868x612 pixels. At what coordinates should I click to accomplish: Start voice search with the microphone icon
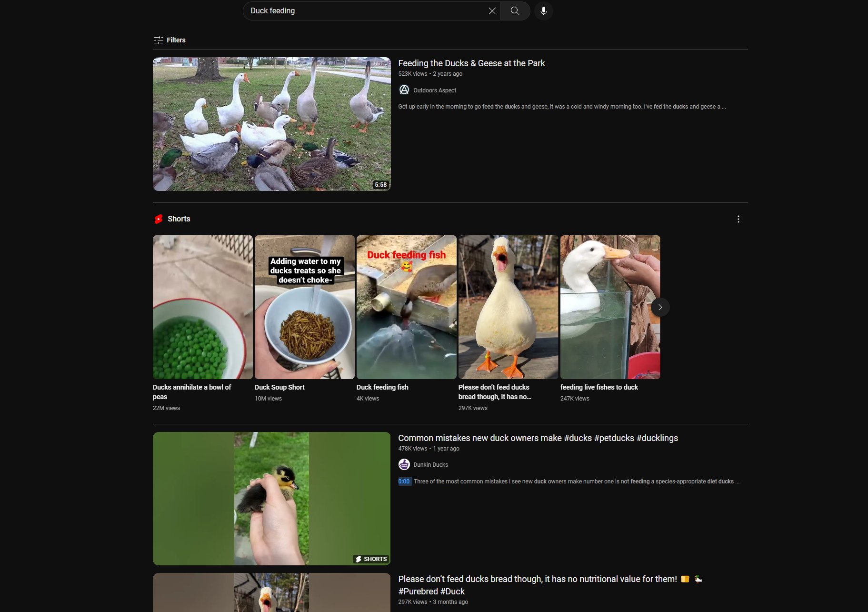[x=543, y=11]
